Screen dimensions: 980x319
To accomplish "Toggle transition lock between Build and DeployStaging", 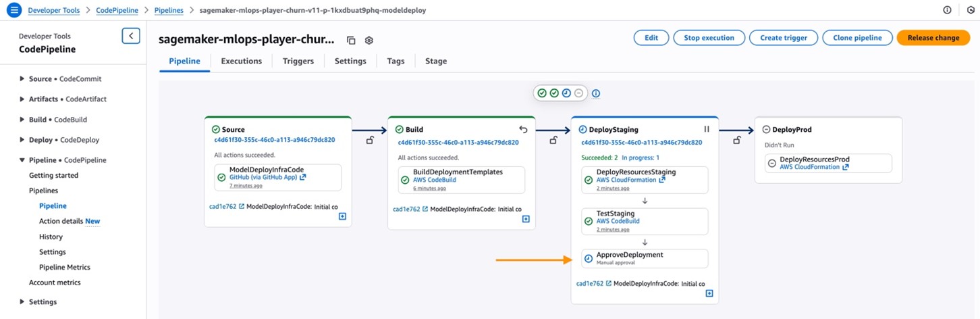I will click(553, 140).
